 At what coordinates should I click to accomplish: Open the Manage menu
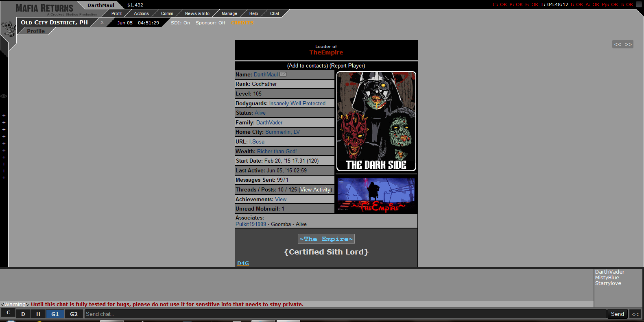coord(229,13)
